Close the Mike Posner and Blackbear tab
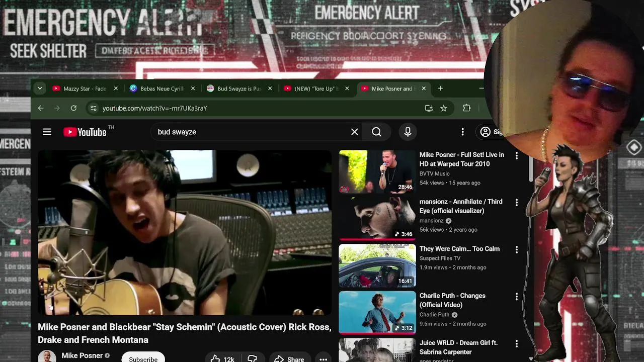The image size is (644, 362). [x=424, y=88]
